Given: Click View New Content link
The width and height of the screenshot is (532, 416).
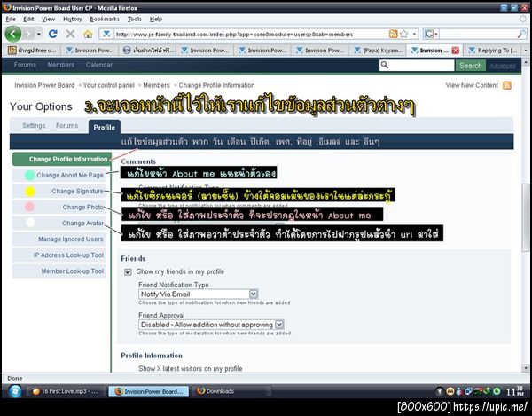Looking at the screenshot, I should click(x=472, y=85).
